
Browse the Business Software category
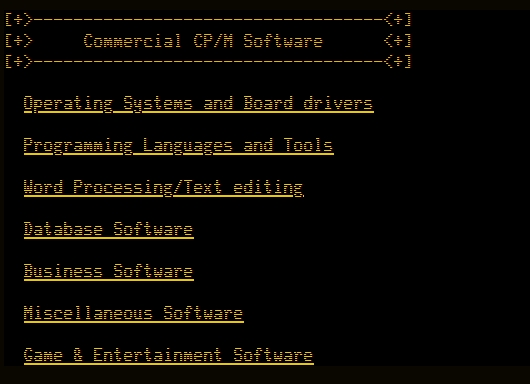(x=109, y=272)
